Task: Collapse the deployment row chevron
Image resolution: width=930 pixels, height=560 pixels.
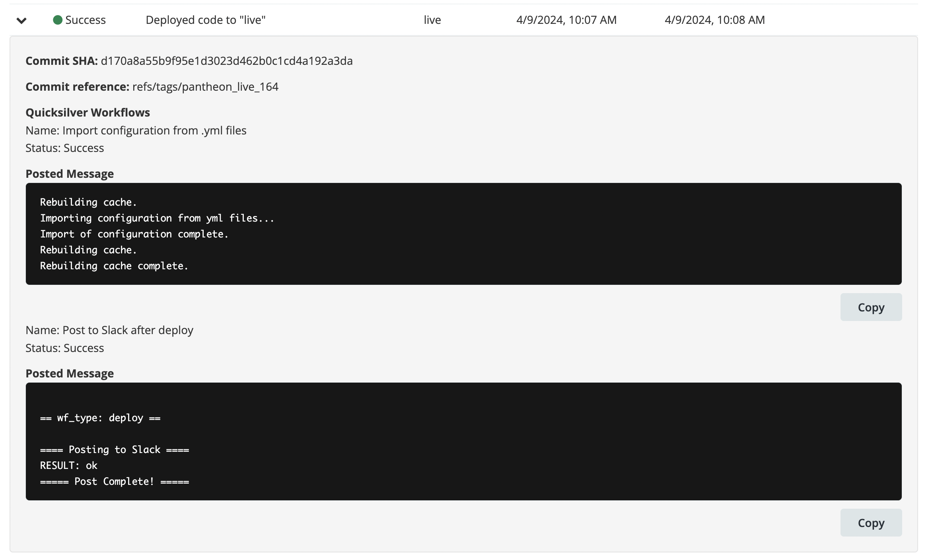Action: pyautogui.click(x=21, y=20)
